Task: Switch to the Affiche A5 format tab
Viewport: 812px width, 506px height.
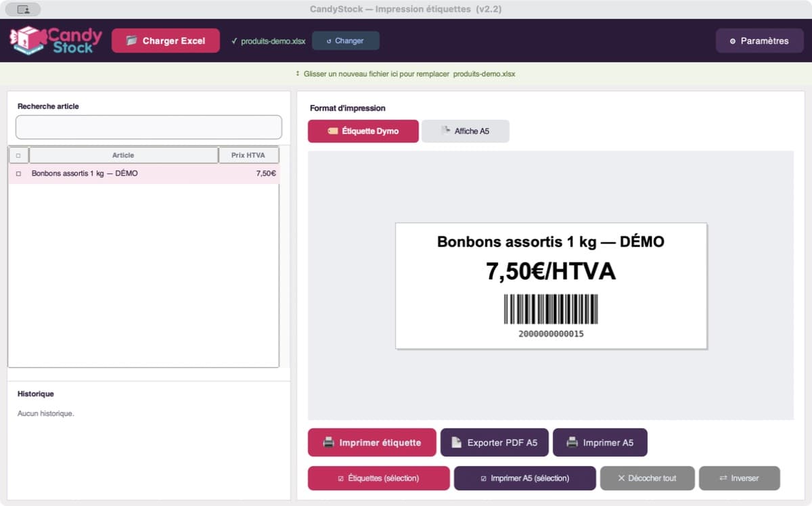Action: click(x=466, y=131)
